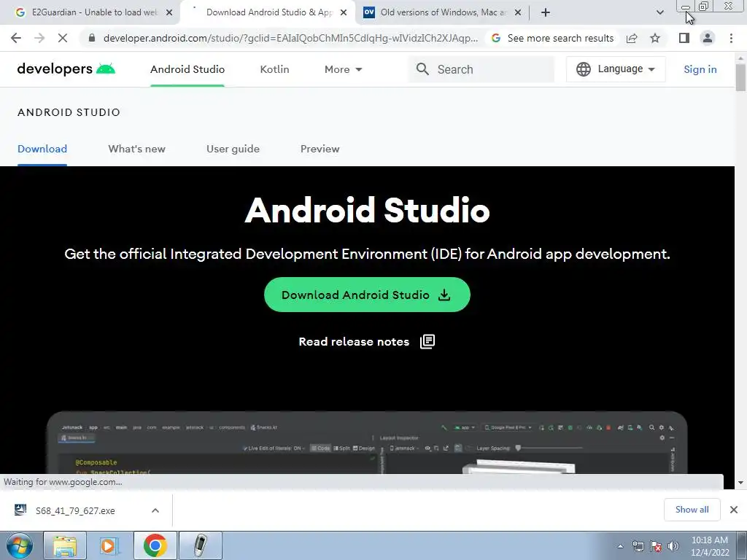The height and width of the screenshot is (560, 747).
Task: Click the scrollbar down arrow
Action: [x=740, y=483]
